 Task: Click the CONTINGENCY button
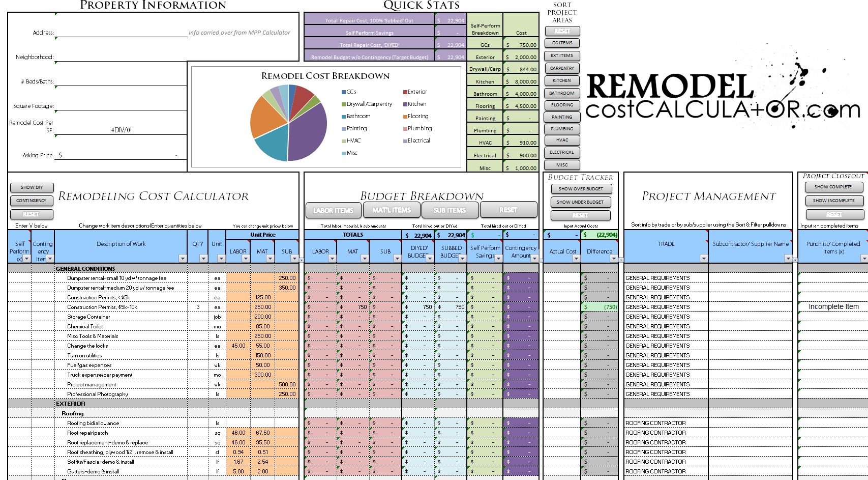click(x=32, y=201)
